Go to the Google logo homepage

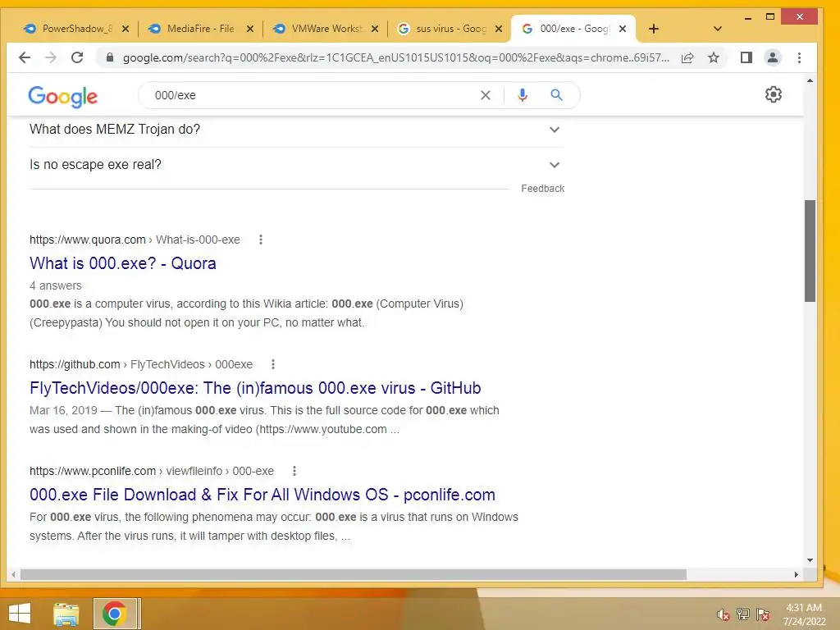[x=62, y=97]
